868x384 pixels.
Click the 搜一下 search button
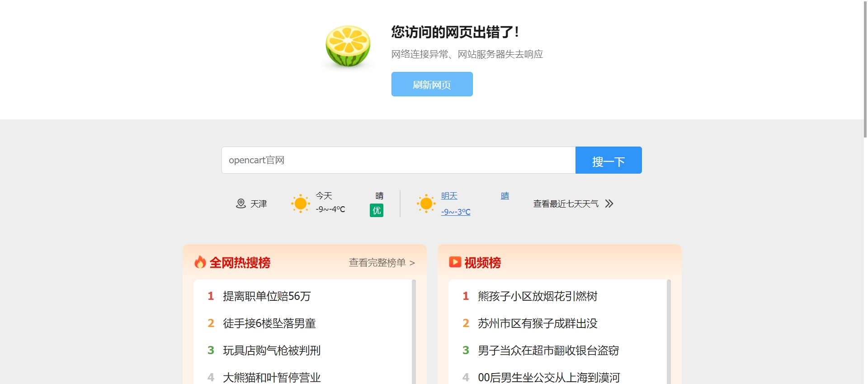[609, 160]
